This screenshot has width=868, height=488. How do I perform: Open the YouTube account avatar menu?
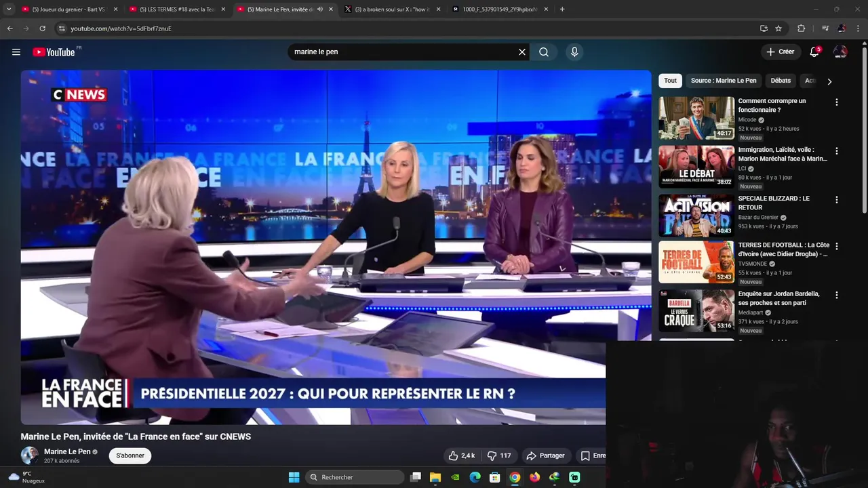(840, 52)
